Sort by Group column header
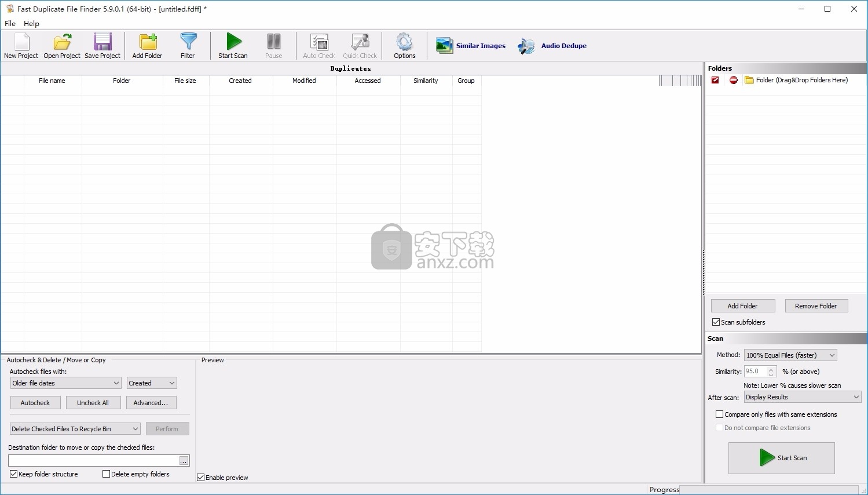Viewport: 868px width, 495px height. (x=466, y=81)
